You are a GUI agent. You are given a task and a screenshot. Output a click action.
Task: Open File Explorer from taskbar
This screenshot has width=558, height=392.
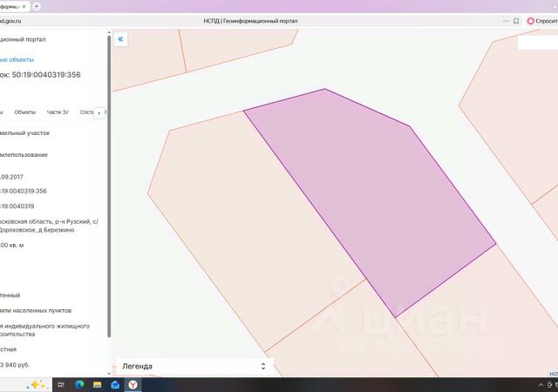click(97, 384)
